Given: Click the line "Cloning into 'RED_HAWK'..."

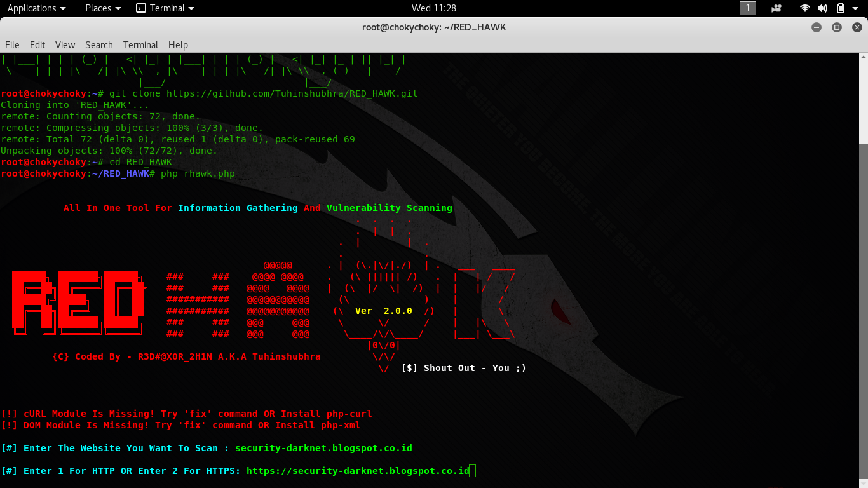Looking at the screenshot, I should pos(75,105).
